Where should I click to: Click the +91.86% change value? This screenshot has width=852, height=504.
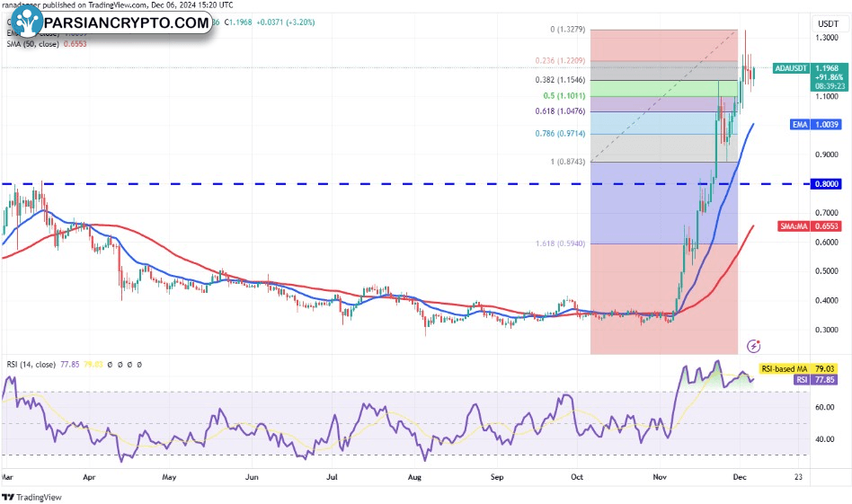pyautogui.click(x=830, y=77)
